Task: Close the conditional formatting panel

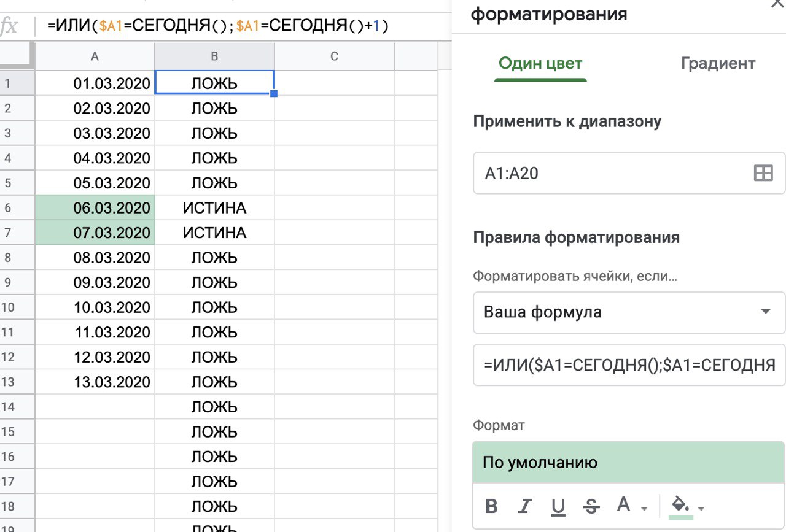Action: [x=777, y=3]
